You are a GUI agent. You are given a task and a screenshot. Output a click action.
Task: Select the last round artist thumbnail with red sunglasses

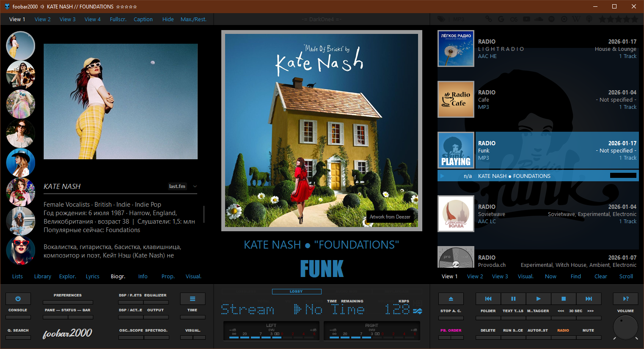pos(21,250)
